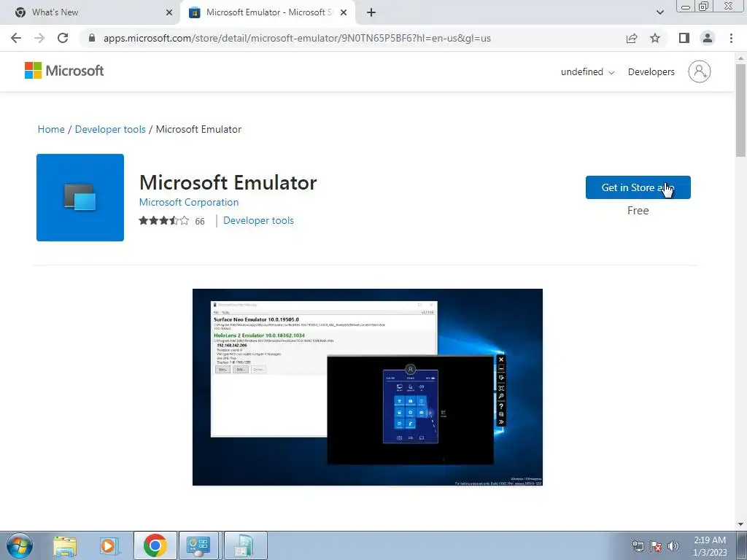Click the page vertical scrollbar thumb
This screenshot has width=747, height=560.
point(740,110)
